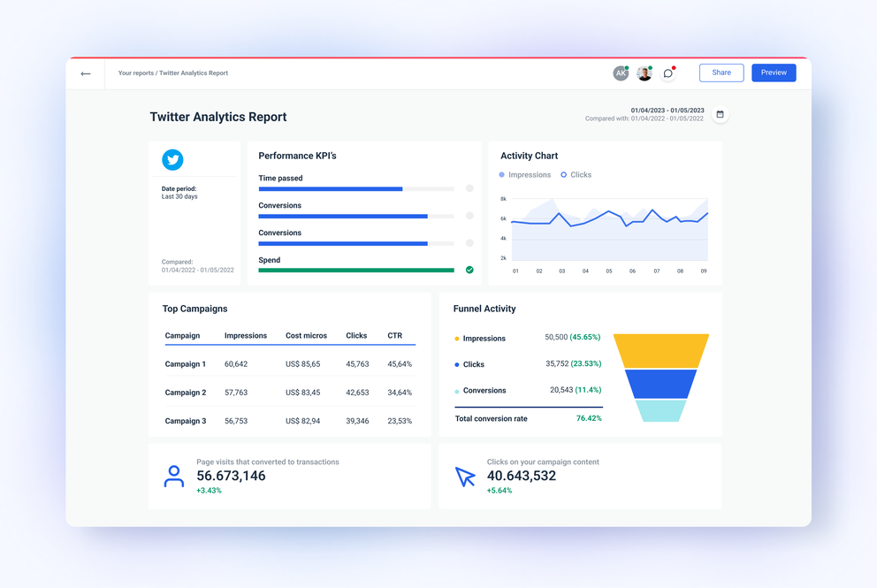Click the 40.643,532 campaign clicks figure
Image resolution: width=877 pixels, height=588 pixels.
point(522,476)
